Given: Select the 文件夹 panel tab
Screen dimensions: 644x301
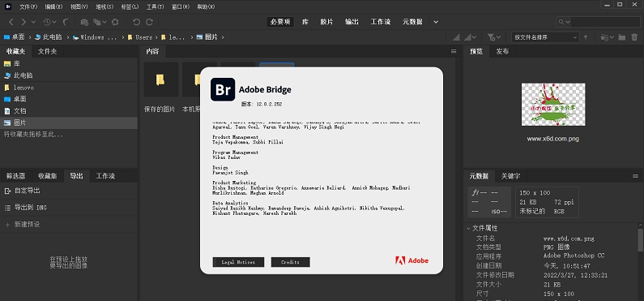Looking at the screenshot, I should point(47,51).
